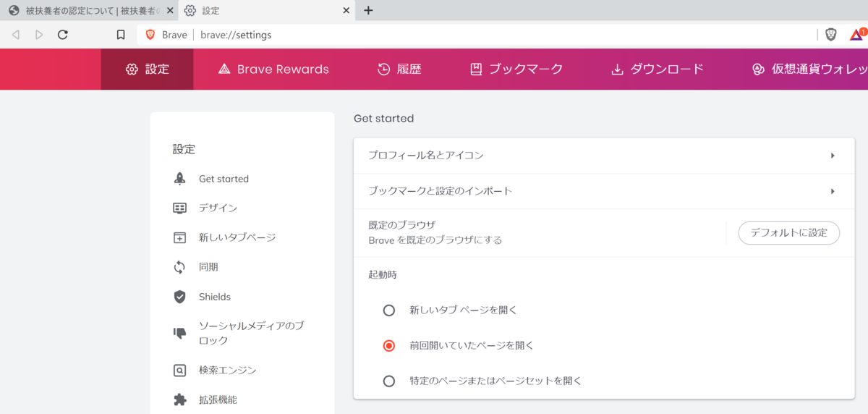Select 新しいタブページ in settings sidebar

point(237,237)
